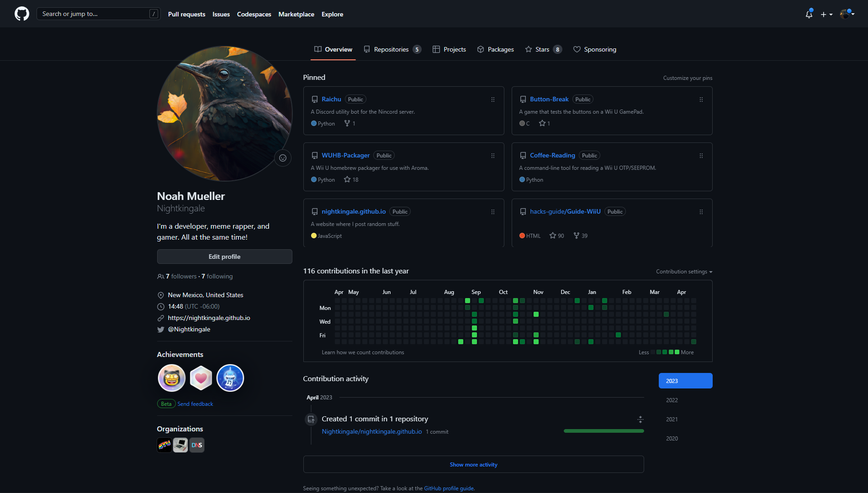
Task: Click the repository book icon beside Raichu
Action: pyautogui.click(x=314, y=99)
